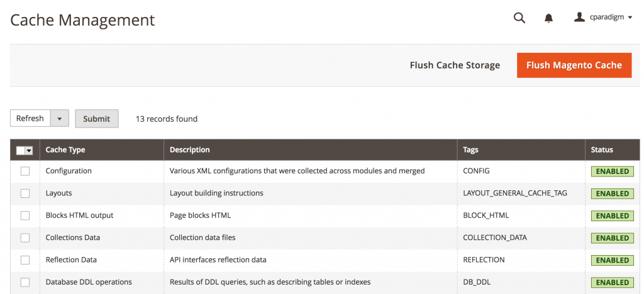Click the ENABLED badge for Configuration
The image size is (644, 294).
tap(612, 171)
